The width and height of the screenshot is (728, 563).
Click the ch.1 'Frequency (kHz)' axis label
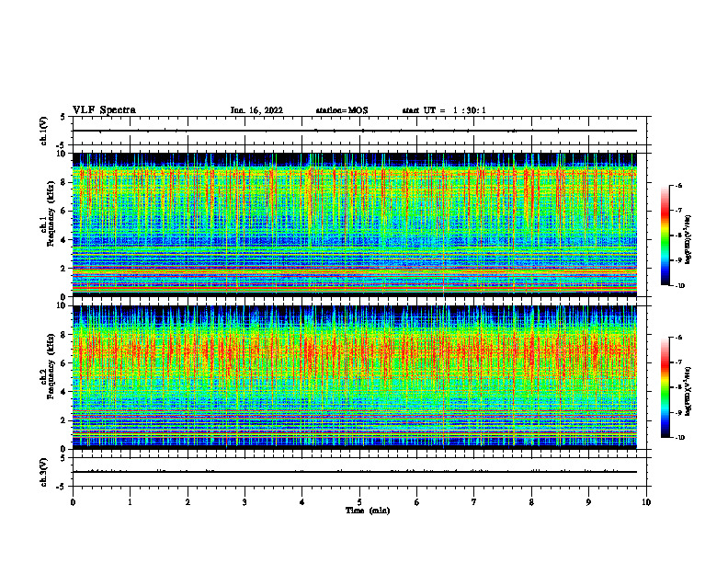[x=51, y=214]
